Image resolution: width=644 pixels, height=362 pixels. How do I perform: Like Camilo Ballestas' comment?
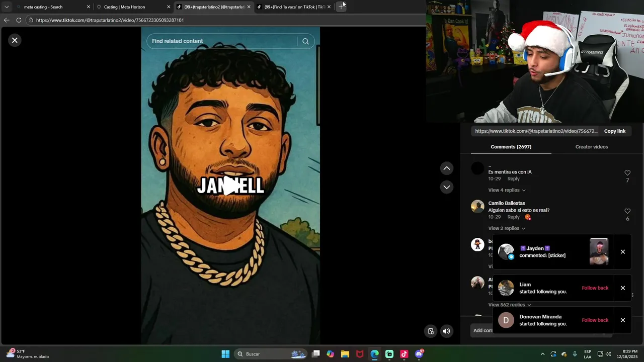coord(627,211)
